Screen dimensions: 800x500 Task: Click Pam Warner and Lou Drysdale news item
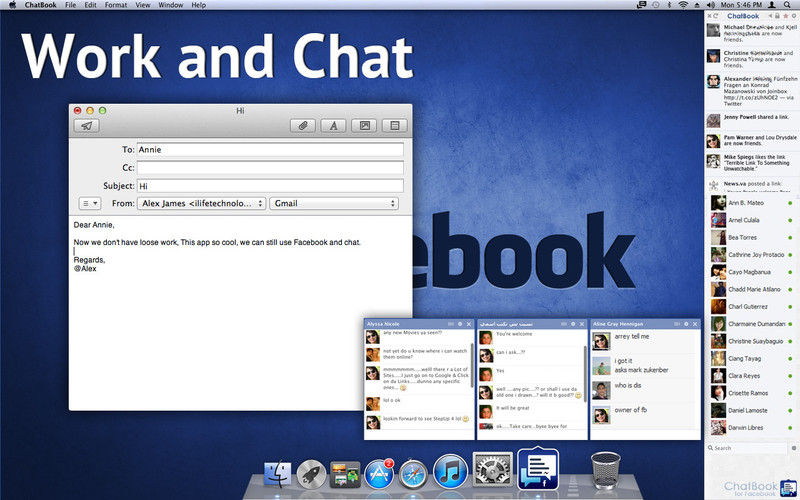point(752,140)
